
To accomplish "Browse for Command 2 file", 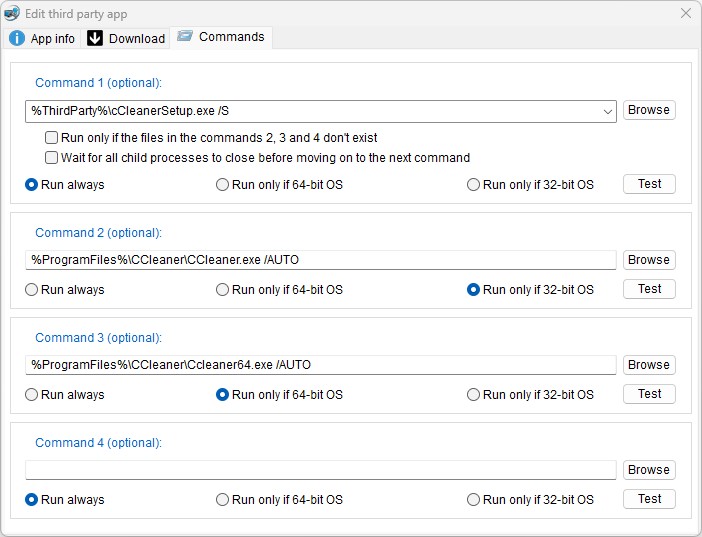I will click(649, 260).
